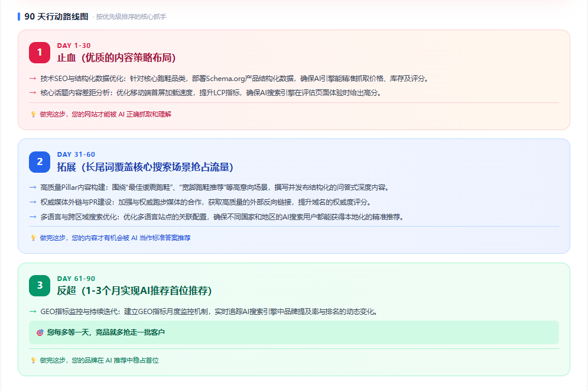Screen dimensions: 588x391
Task: Click the DAY 61-90 label
Action: click(76, 279)
